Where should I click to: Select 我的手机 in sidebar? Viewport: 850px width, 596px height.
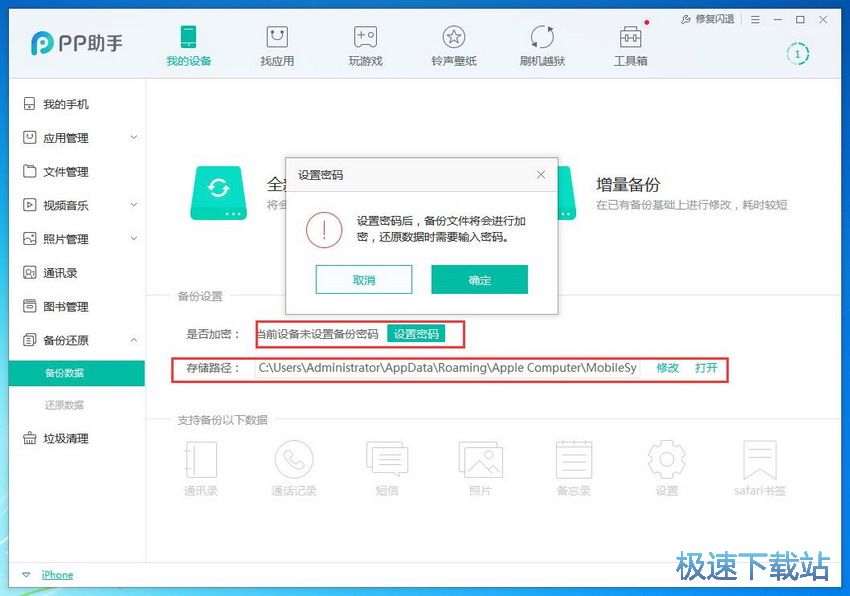pos(66,104)
